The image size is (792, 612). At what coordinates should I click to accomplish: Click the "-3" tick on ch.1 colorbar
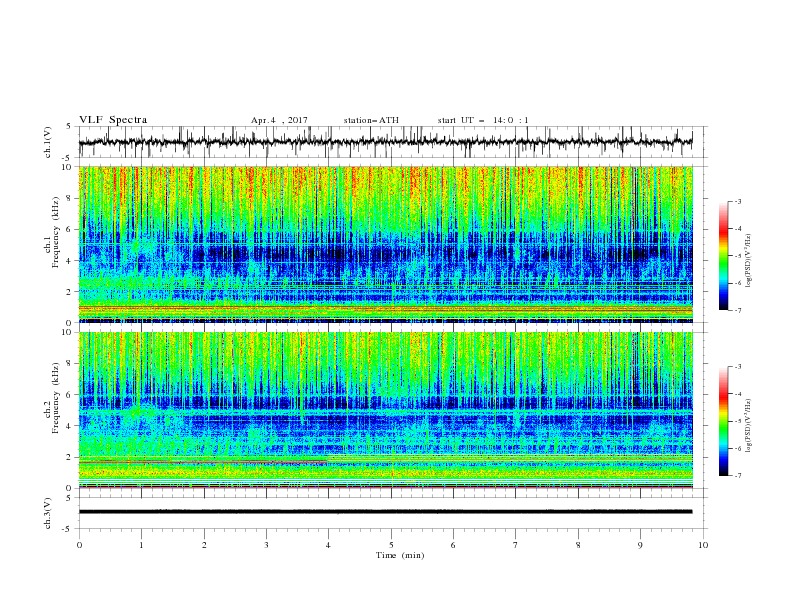pos(737,201)
